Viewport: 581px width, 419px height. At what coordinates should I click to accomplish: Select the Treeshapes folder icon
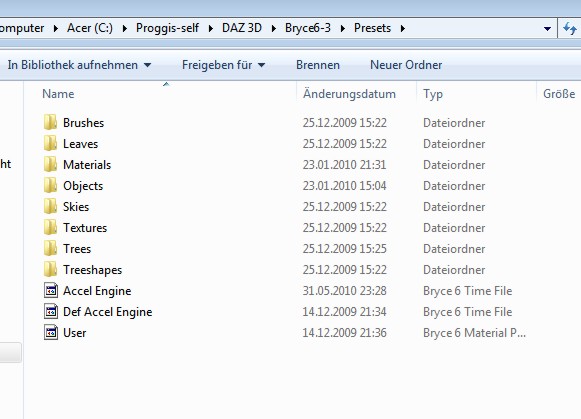(50, 269)
